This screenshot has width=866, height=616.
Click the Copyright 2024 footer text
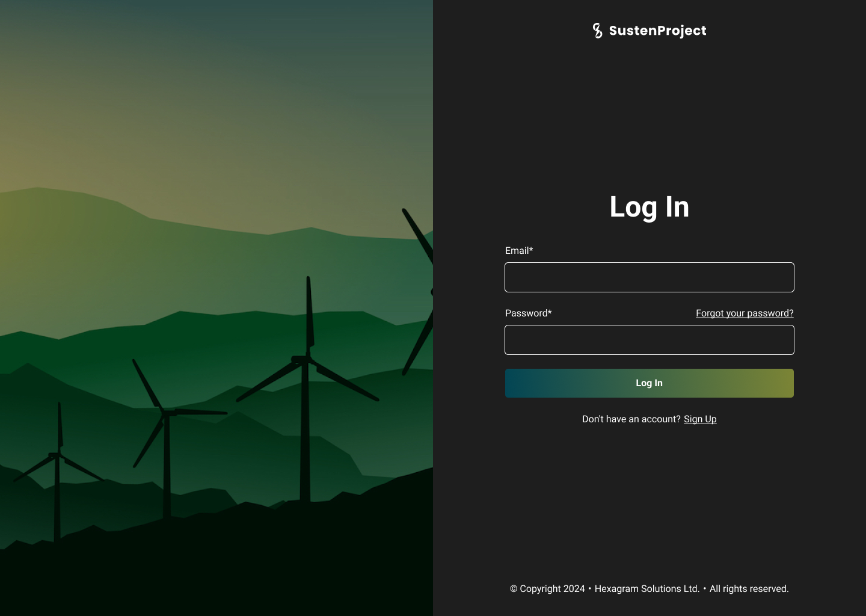click(547, 589)
